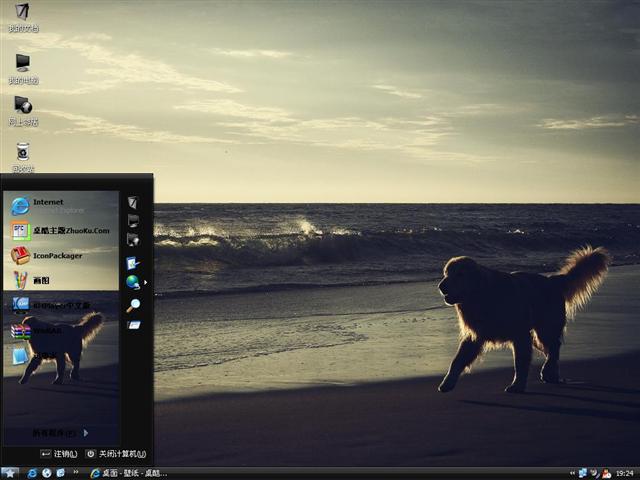Open magnifier Search icon in Start menu
Image resolution: width=640 pixels, height=480 pixels.
pos(132,305)
